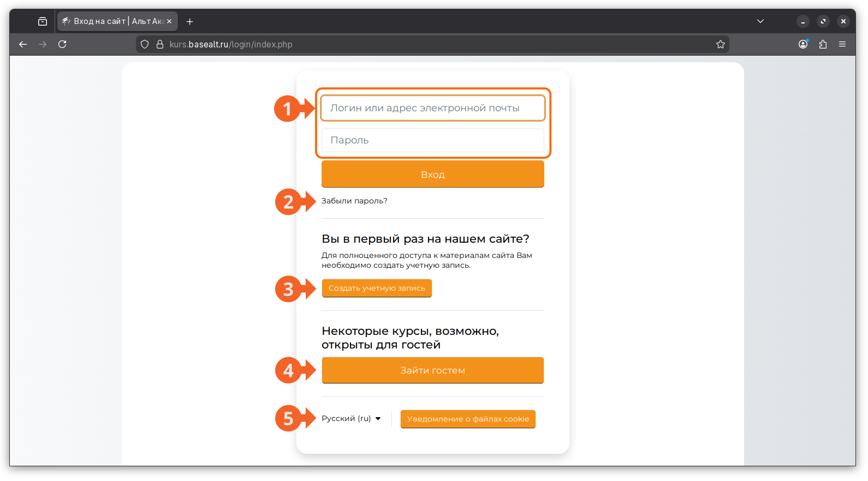Screen dimensions: 868x481
Task: Click the login or email input field
Action: (432, 108)
